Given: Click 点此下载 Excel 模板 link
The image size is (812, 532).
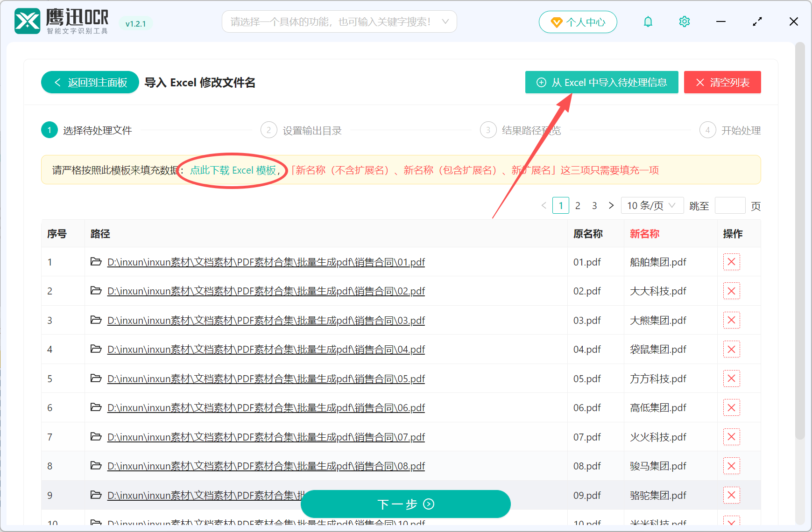Looking at the screenshot, I should [x=233, y=170].
